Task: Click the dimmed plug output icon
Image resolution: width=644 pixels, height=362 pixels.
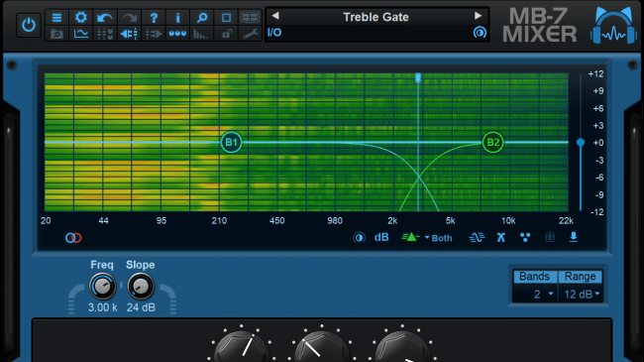Action: [x=154, y=34]
